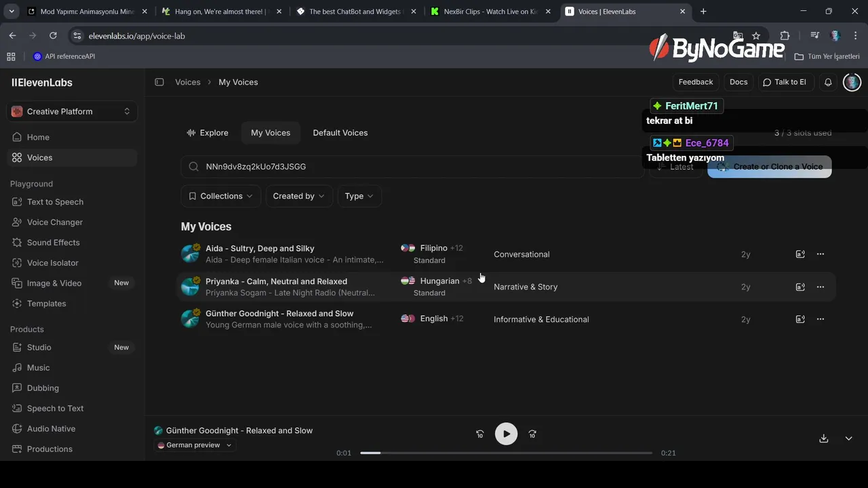Expand Type filter dropdown

pos(359,196)
